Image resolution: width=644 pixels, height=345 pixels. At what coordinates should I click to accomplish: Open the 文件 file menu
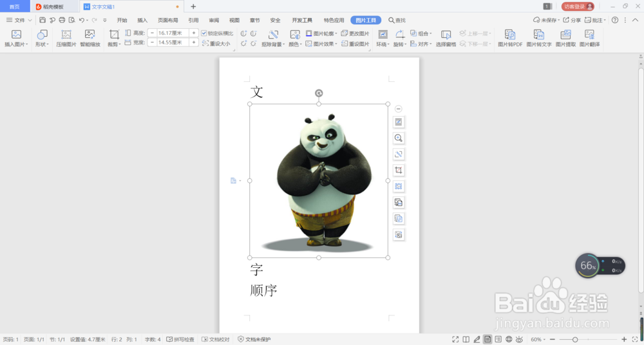point(19,20)
